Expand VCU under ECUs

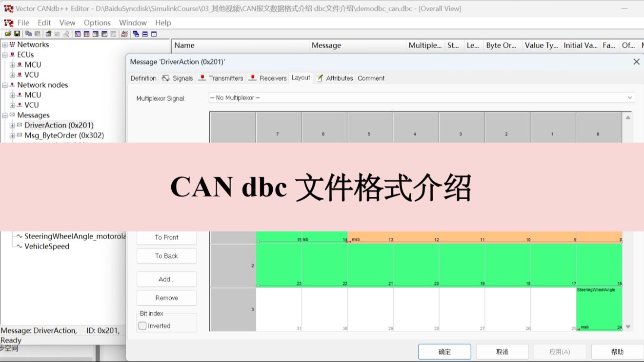tap(12, 75)
